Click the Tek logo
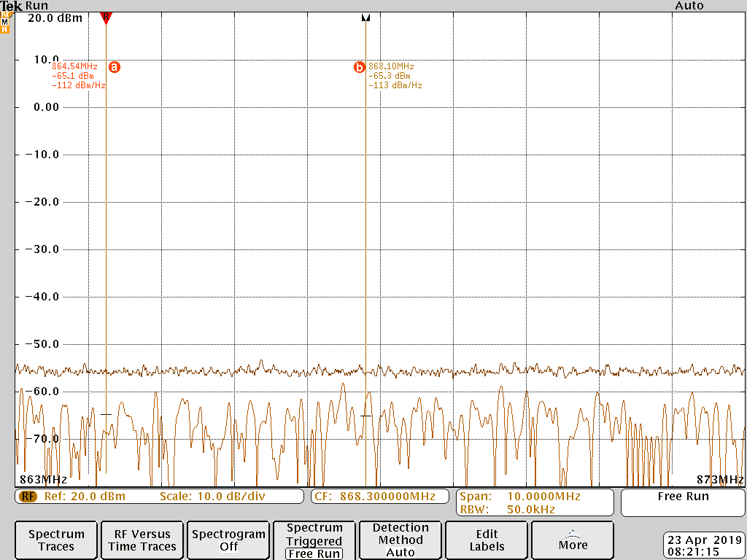The image size is (747, 560). [12, 6]
